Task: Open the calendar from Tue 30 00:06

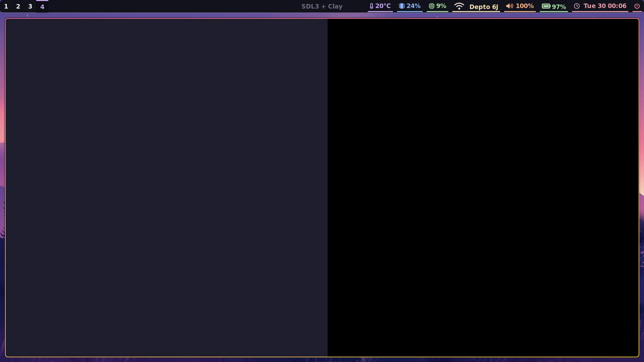Action: pos(600,6)
